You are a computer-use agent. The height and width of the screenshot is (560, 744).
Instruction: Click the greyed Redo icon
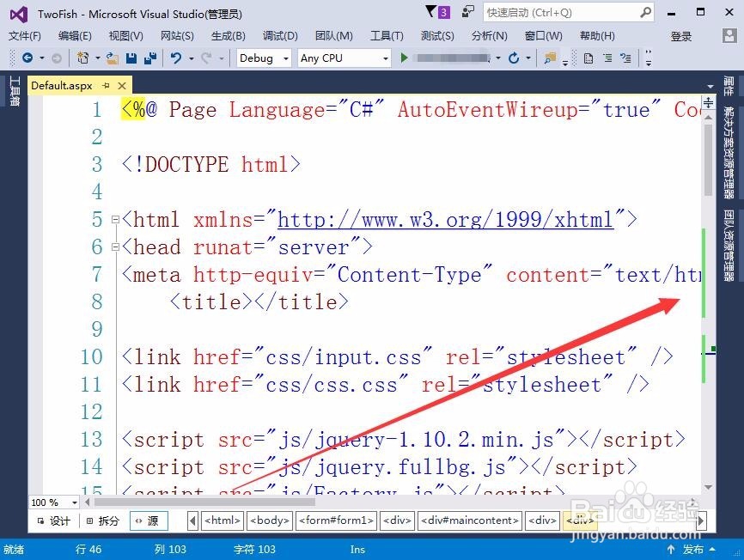tap(206, 58)
